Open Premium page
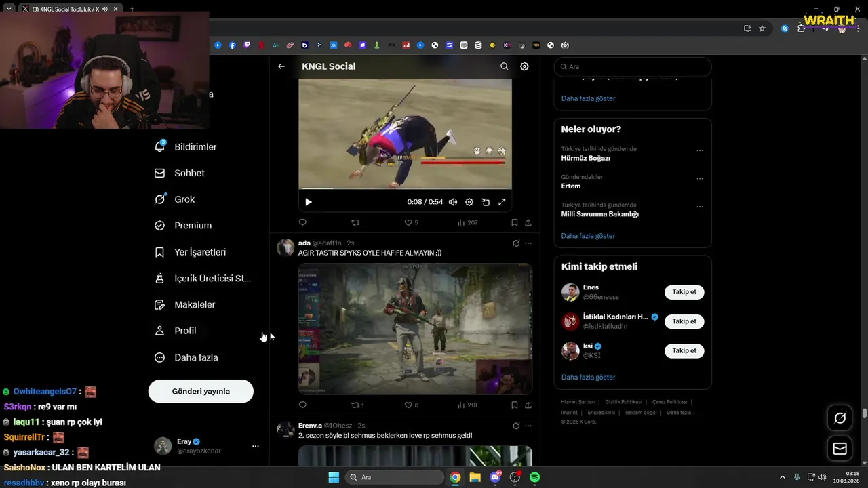 coord(183,226)
